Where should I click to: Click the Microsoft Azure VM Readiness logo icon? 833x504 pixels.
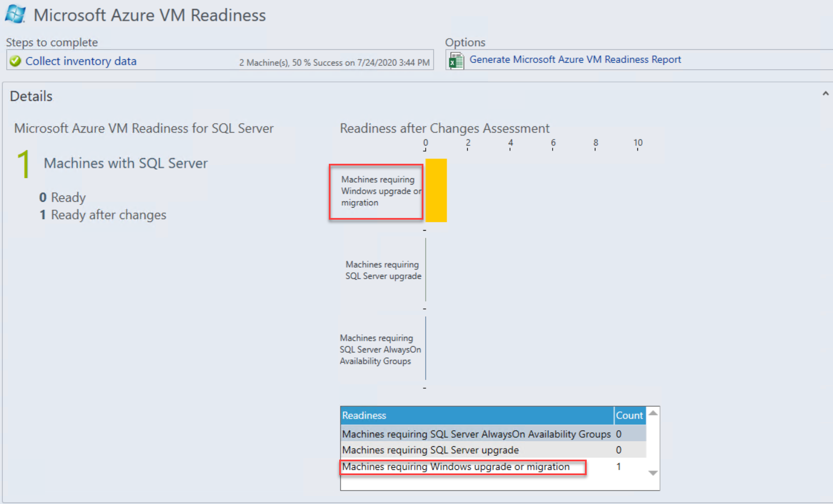coord(15,14)
